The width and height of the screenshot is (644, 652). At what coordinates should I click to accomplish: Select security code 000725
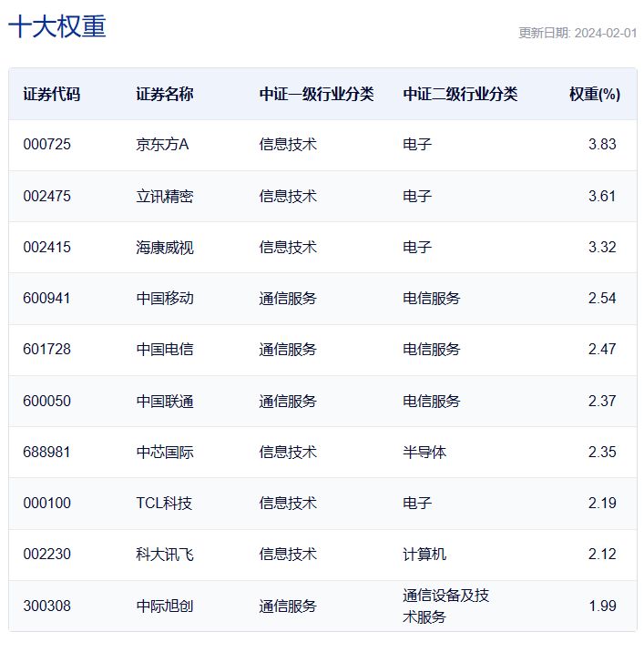(47, 144)
